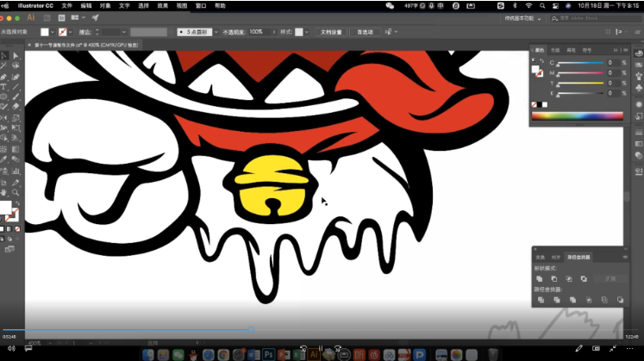
Task: Click the 扩展 (Expand) button in Pathfinder
Action: click(x=610, y=279)
